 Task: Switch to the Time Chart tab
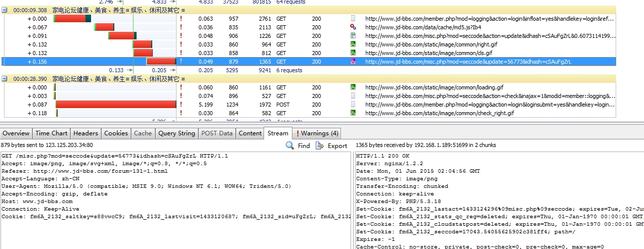pos(51,133)
